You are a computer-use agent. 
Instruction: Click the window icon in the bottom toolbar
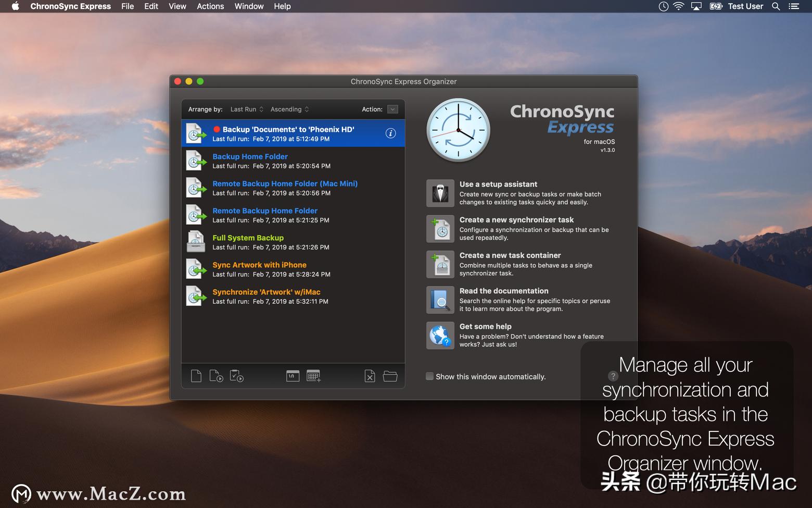tap(293, 376)
